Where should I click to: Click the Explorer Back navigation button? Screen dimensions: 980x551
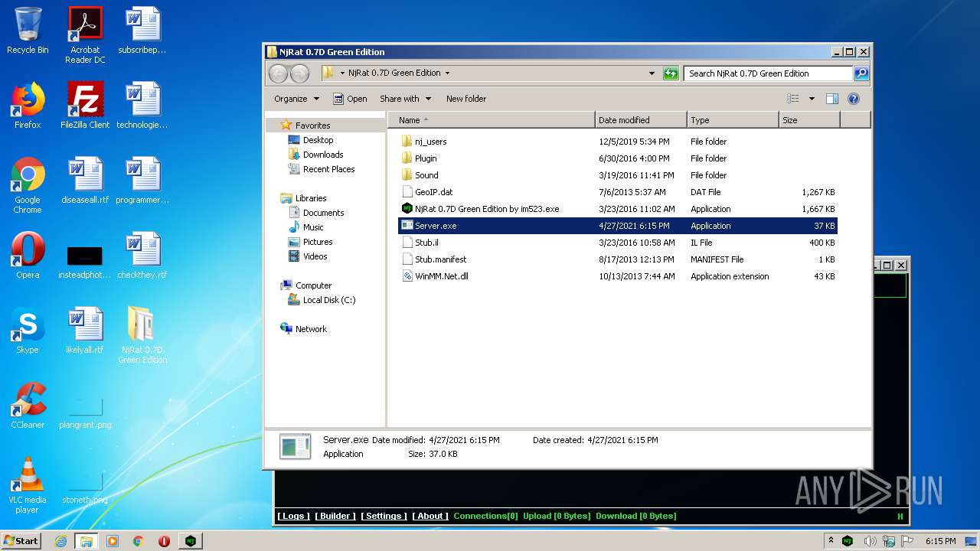[278, 73]
